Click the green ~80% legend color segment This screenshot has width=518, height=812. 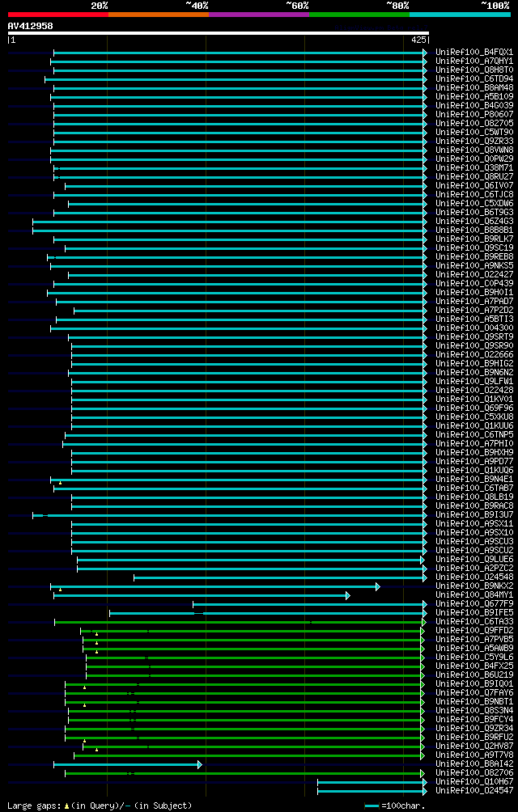tap(359, 15)
